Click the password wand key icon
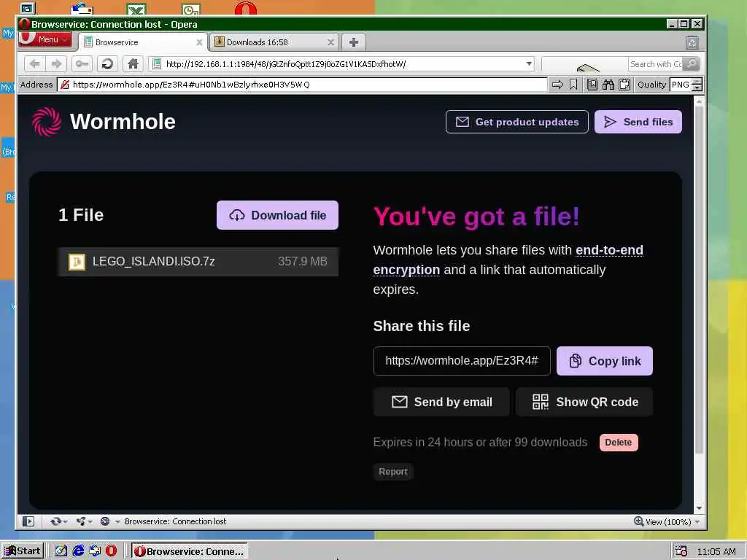 [82, 64]
